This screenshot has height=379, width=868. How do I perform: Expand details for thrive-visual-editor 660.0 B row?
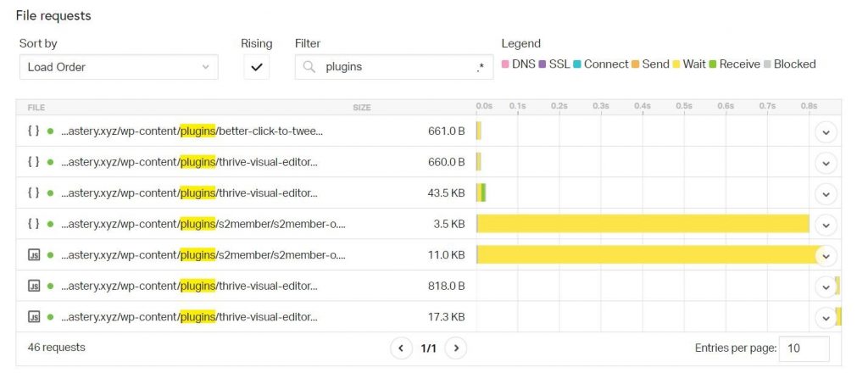826,163
